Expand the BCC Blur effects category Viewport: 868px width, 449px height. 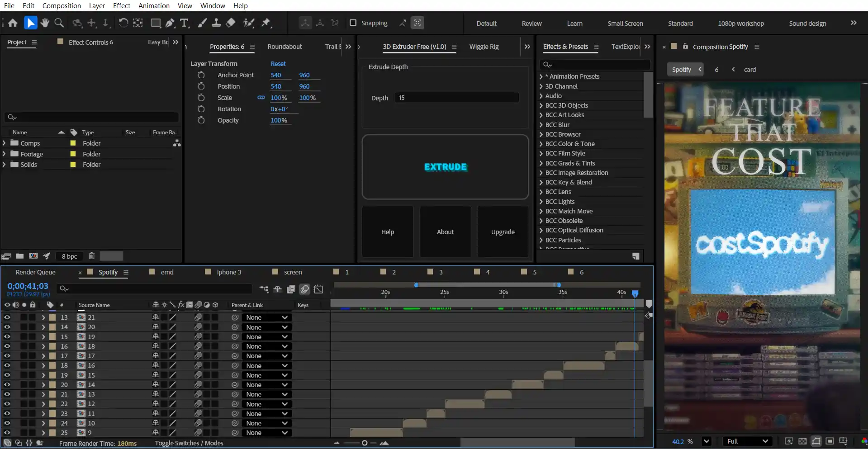[541, 125]
